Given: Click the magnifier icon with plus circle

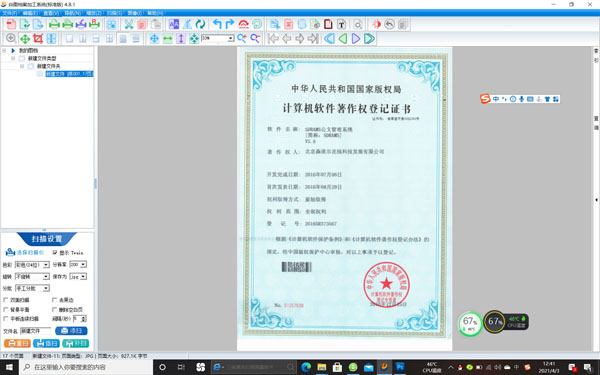Looking at the screenshot, I should pos(11,39).
